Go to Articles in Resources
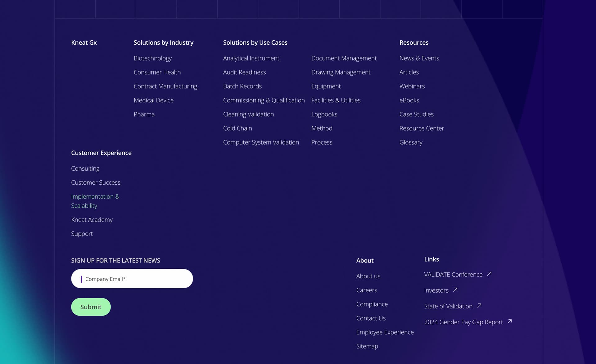This screenshot has height=364, width=596. click(x=409, y=72)
